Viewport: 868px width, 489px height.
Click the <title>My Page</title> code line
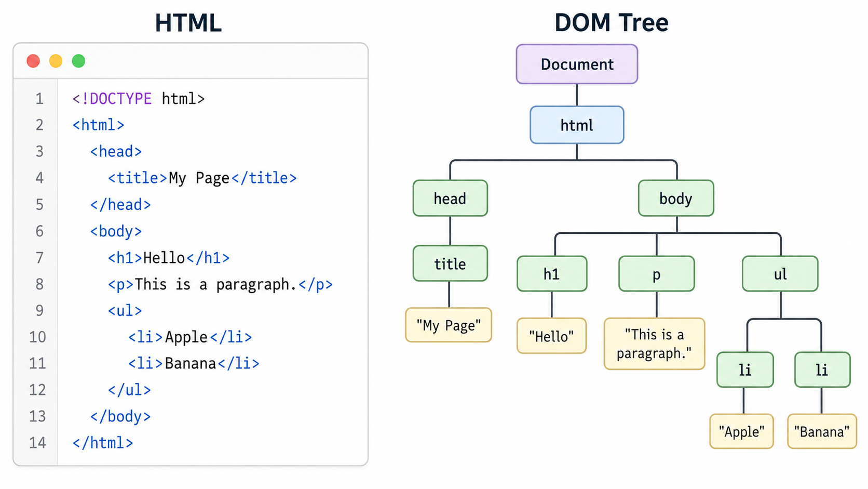202,178
